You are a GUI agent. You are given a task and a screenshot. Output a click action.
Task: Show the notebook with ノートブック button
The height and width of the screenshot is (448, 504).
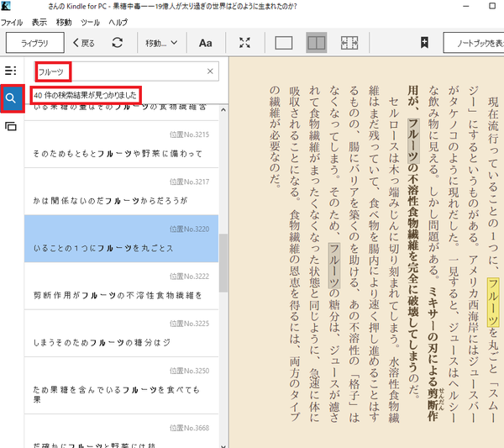click(x=474, y=43)
